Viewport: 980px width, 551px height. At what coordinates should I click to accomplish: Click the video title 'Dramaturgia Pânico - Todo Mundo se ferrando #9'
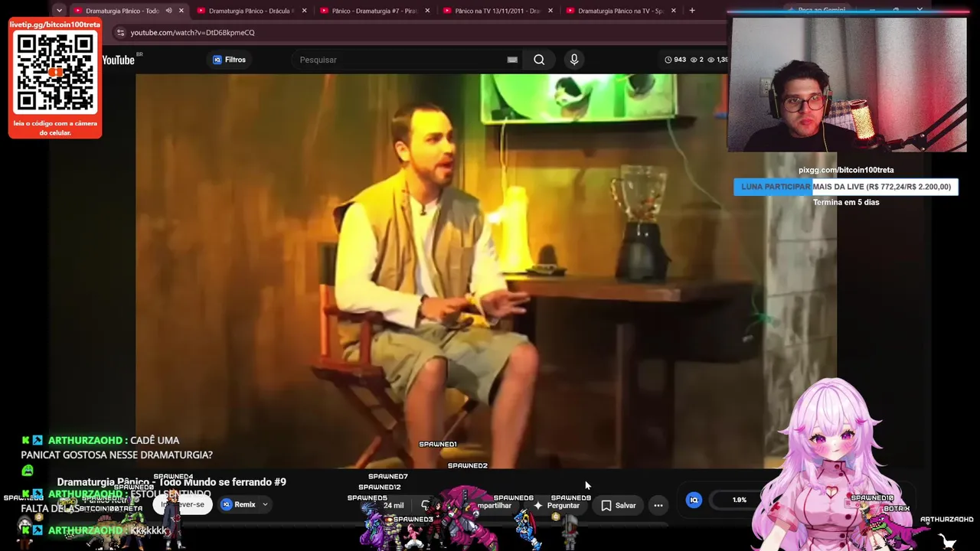(x=171, y=482)
